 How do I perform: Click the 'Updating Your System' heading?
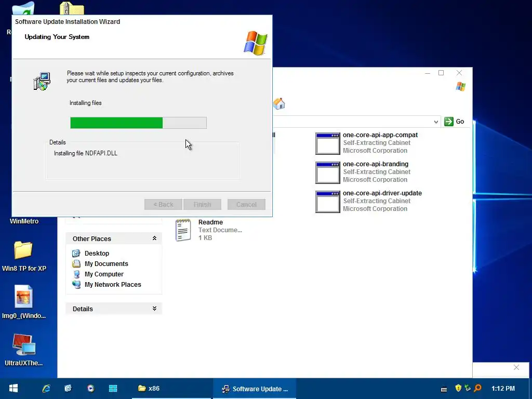tap(57, 37)
